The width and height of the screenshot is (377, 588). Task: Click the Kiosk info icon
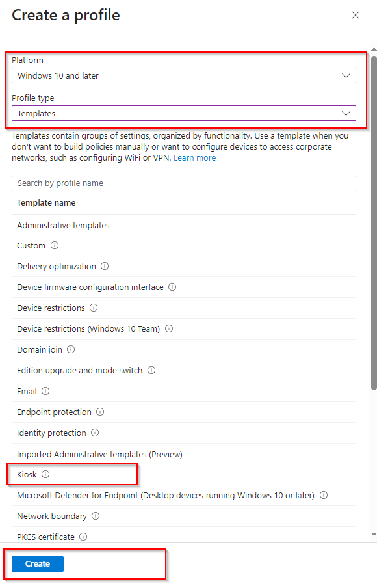click(x=45, y=474)
